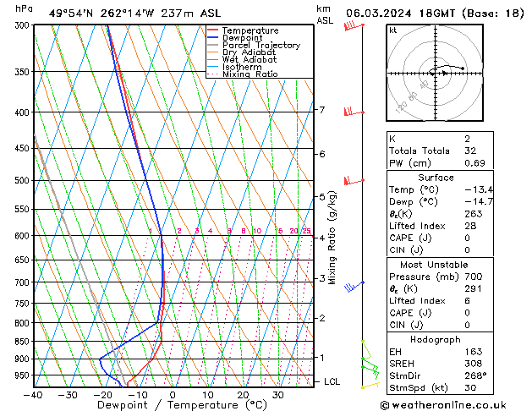Click the date header '06.03.2024 18GMT'
Screen dimensions: 532x411
click(401, 14)
